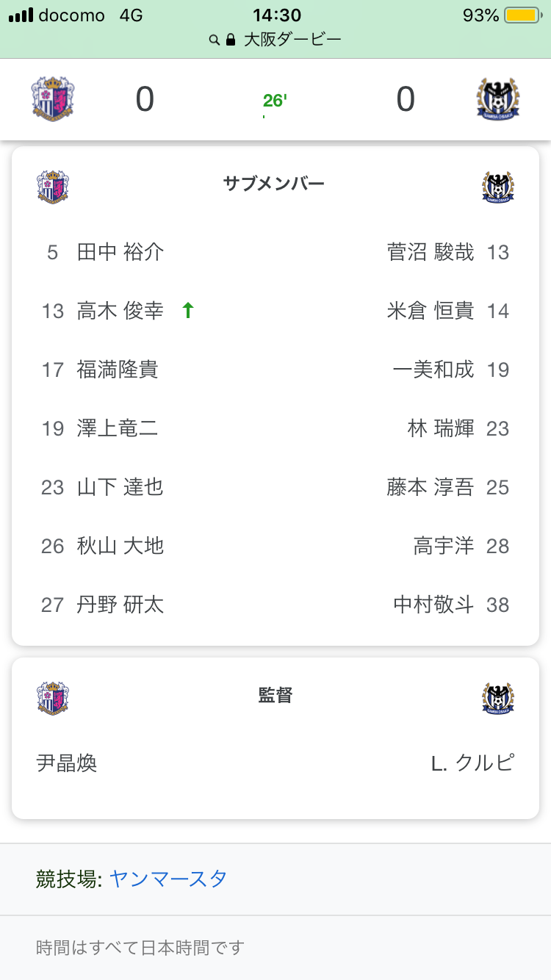Select substitute 田中 裕介
The image size is (551, 980).
pos(120,253)
